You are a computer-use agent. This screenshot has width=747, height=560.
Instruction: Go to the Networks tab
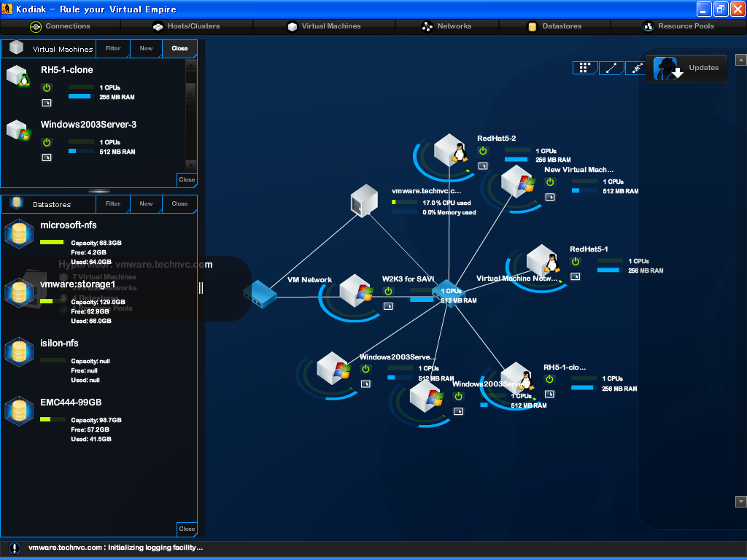point(447,26)
